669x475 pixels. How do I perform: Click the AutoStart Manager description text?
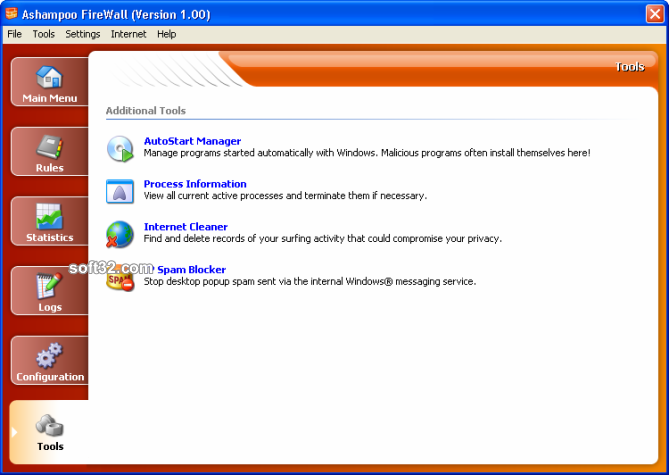coord(367,153)
